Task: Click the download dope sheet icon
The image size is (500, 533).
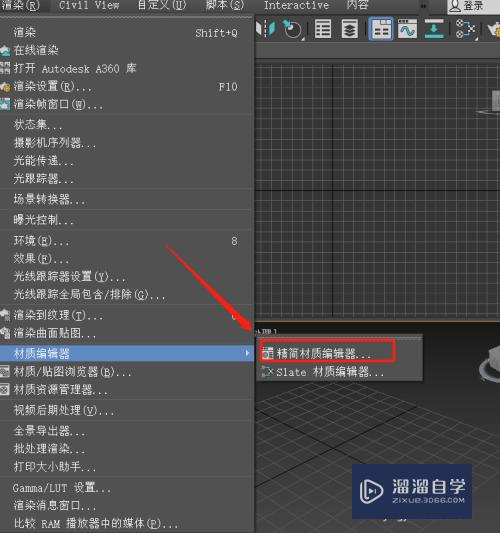Action: click(434, 29)
